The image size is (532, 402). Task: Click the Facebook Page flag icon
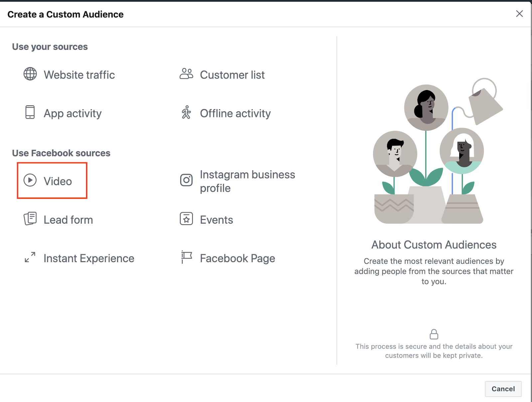click(186, 257)
